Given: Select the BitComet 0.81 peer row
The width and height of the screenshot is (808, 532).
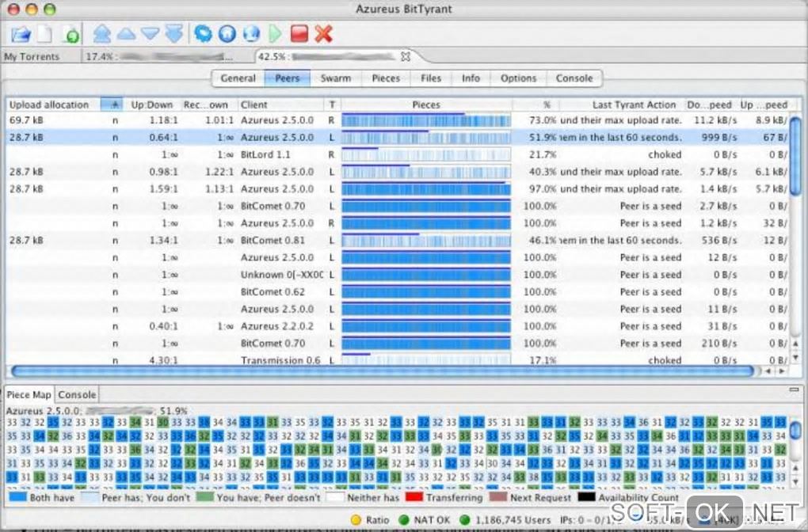Looking at the screenshot, I should click(398, 240).
